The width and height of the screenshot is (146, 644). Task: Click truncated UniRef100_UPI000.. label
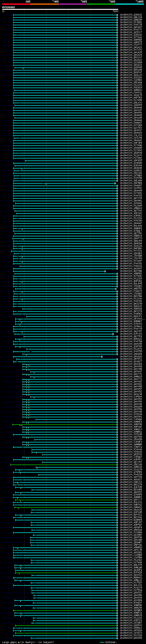click(x=132, y=319)
